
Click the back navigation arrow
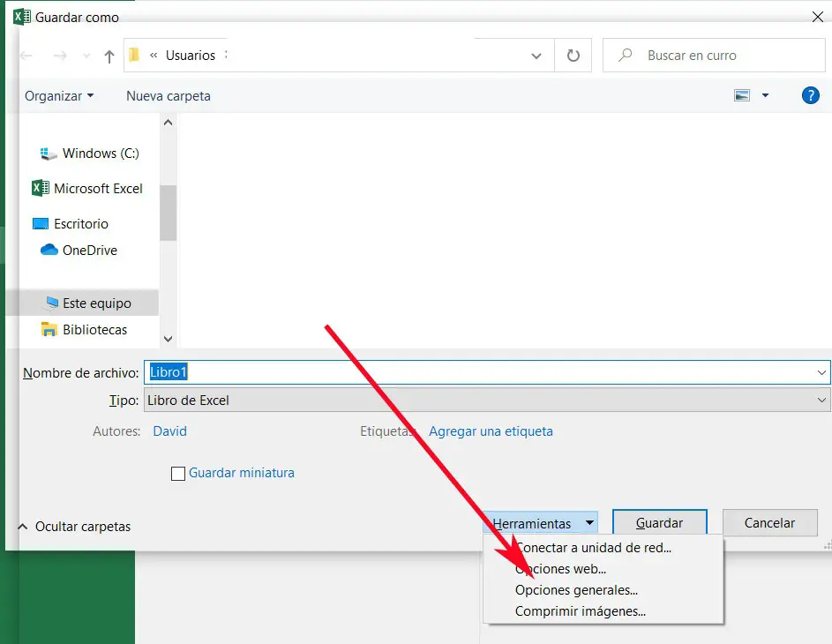pos(26,56)
